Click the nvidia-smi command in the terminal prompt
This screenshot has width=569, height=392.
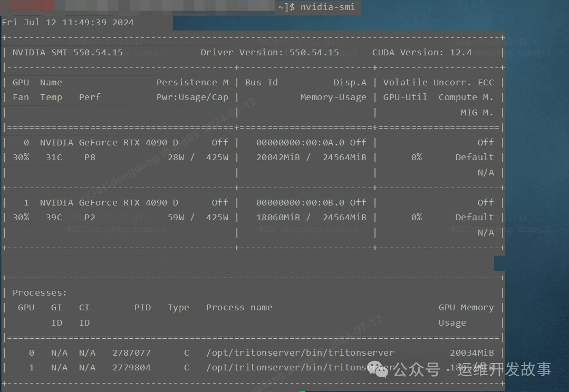tap(327, 7)
